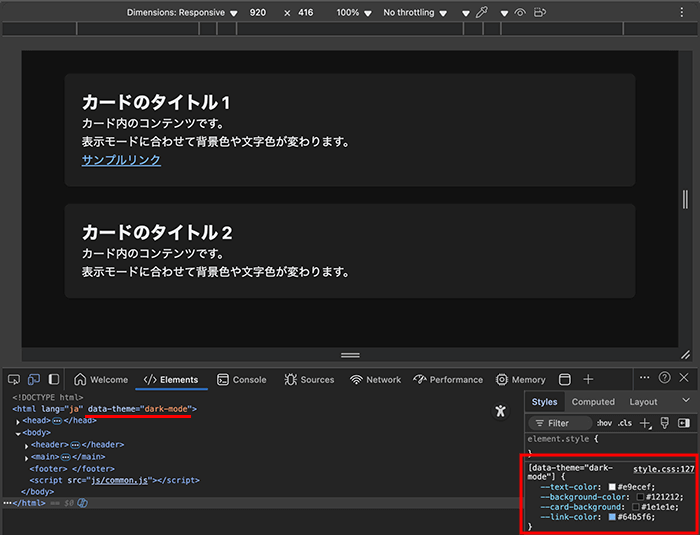
Task: Click the ellipsis badge inside main tag
Action: click(66, 457)
